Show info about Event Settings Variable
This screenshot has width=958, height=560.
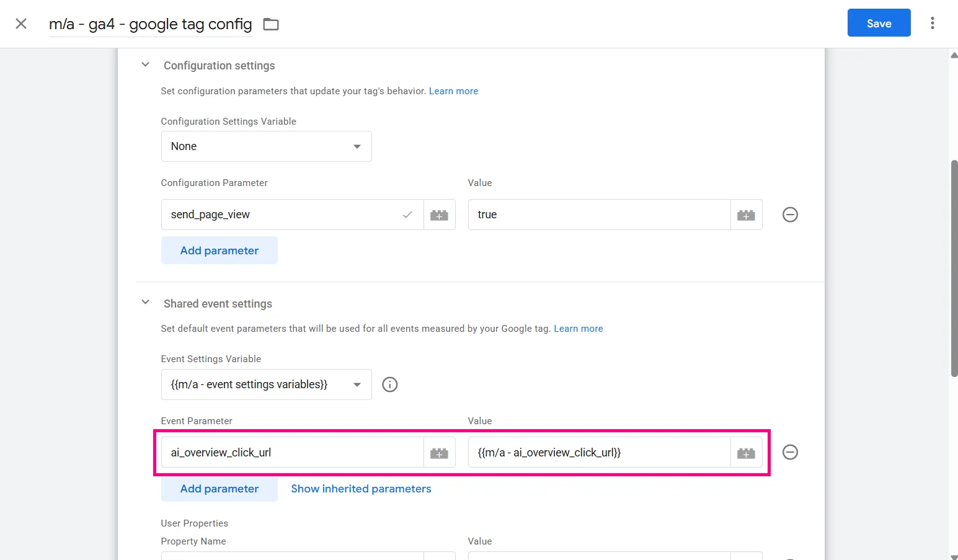pyautogui.click(x=389, y=384)
